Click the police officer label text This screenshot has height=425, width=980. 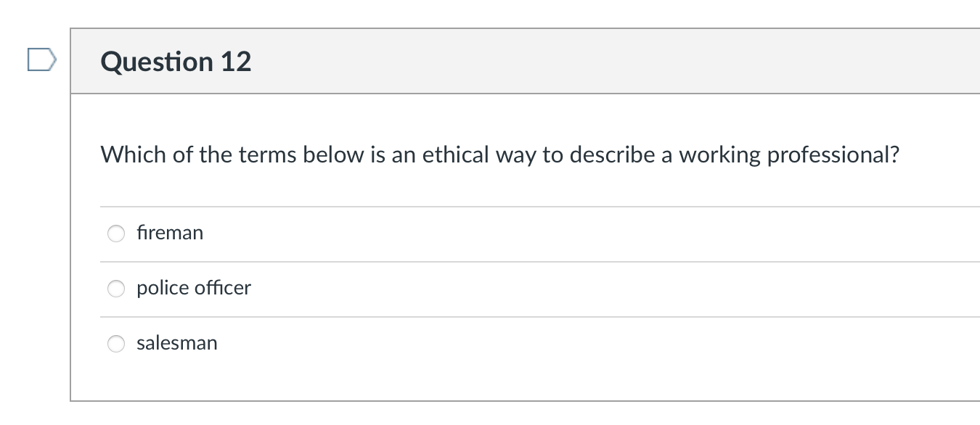coord(193,288)
